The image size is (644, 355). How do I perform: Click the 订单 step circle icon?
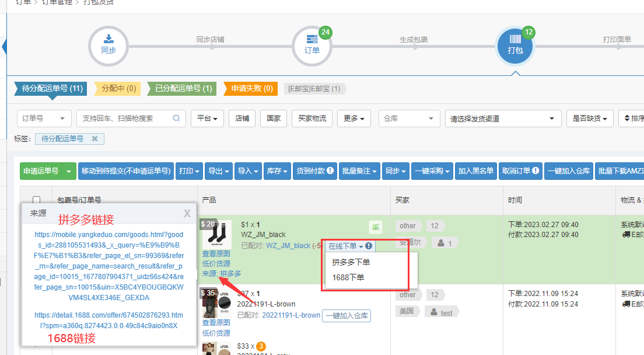312,44
